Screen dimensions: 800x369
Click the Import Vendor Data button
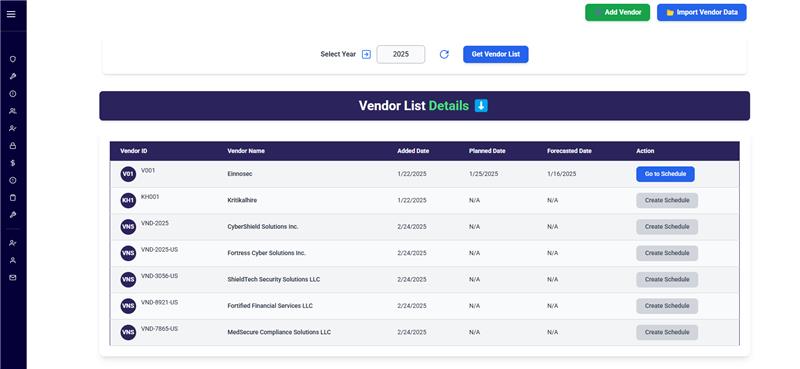click(x=702, y=12)
